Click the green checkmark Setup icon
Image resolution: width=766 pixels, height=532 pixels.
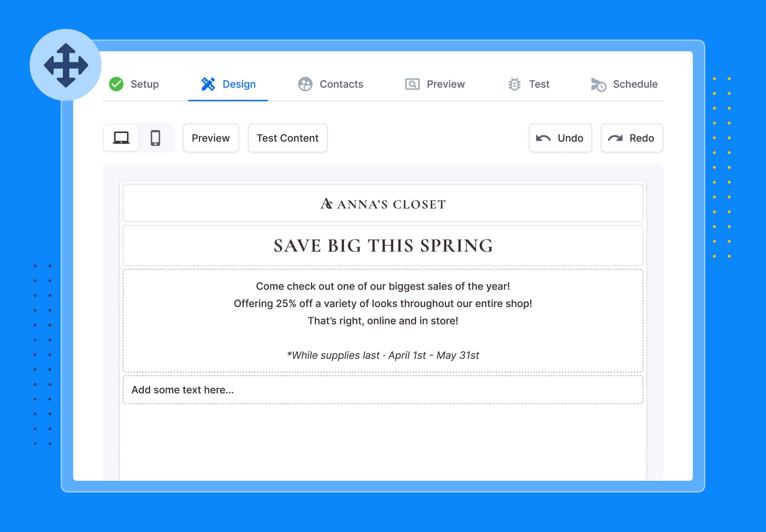tap(116, 84)
